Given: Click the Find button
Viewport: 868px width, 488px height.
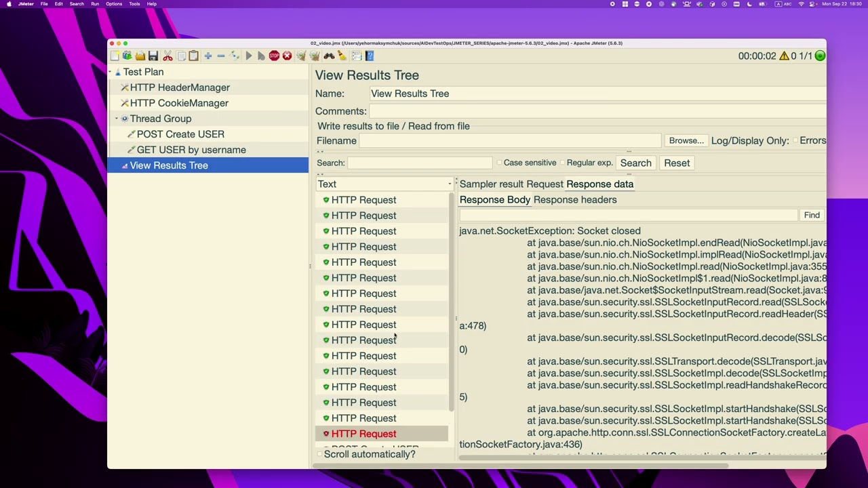Looking at the screenshot, I should tap(812, 216).
